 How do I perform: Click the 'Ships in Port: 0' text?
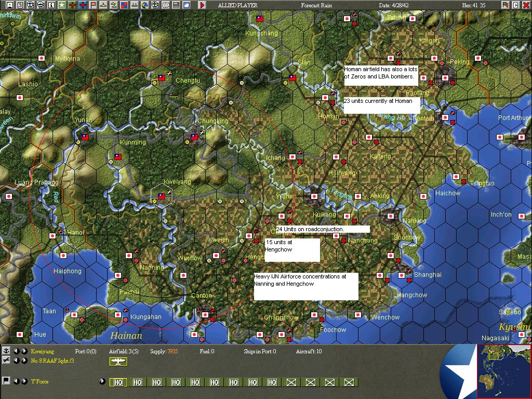coord(260,352)
